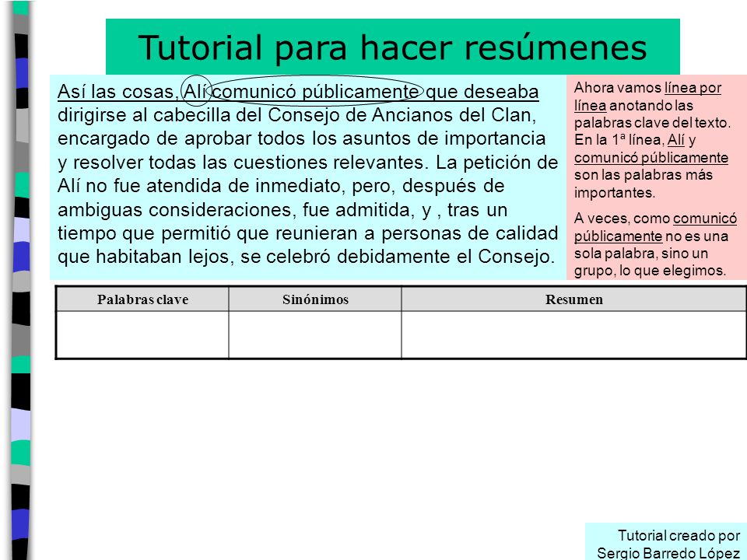Click the circled word 'Alí' in first line
747x560 pixels.
[195, 91]
